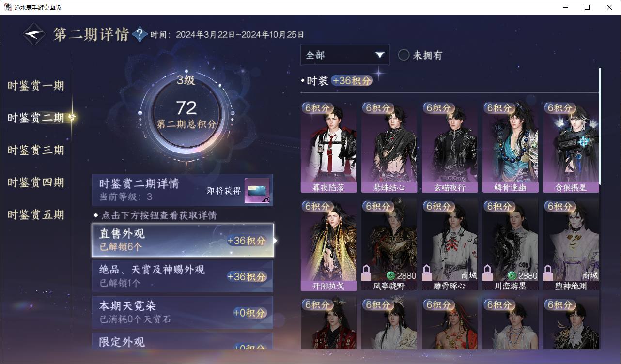This screenshot has height=364, width=621.
Task: Toggle the 未拥有 filter radio button
Action: [404, 55]
